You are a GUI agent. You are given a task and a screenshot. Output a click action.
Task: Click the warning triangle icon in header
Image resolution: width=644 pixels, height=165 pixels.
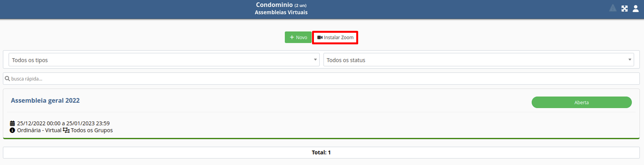[x=613, y=8]
